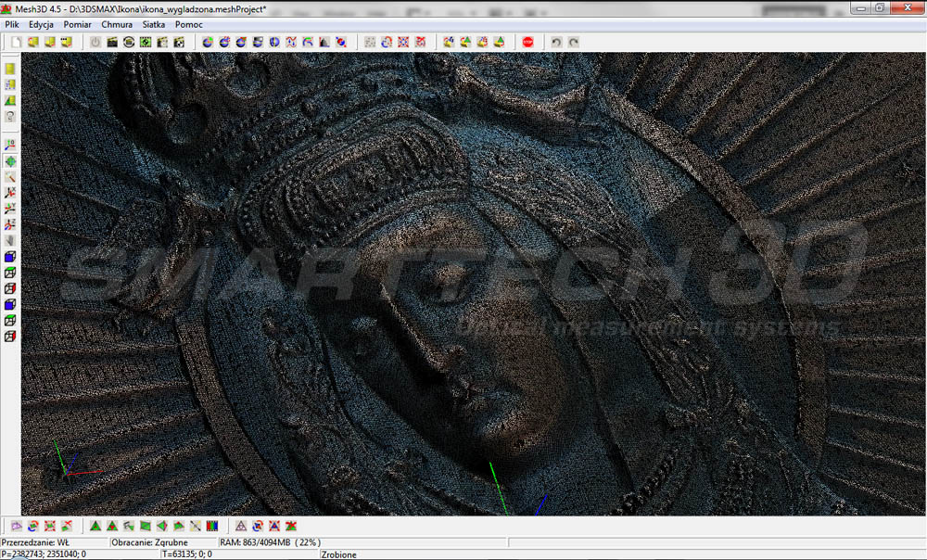
Task: Click the 'T=63135; 0; 0' status value
Action: click(x=187, y=554)
